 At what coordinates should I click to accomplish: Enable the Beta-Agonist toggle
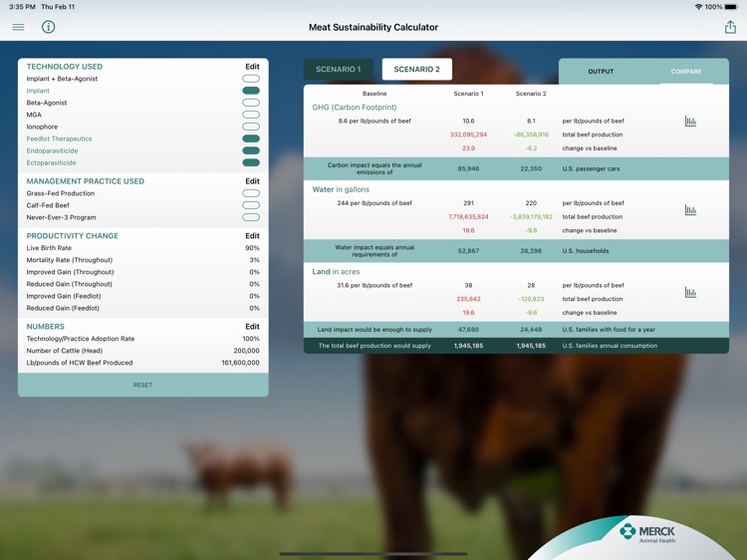coord(251,103)
